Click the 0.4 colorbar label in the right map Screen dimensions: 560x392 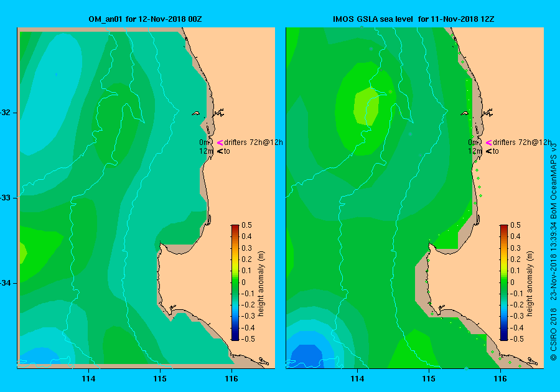click(x=515, y=236)
